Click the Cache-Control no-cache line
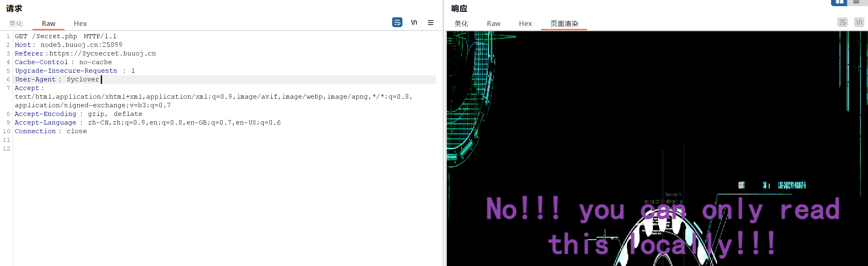This screenshot has width=868, height=266. tap(63, 62)
